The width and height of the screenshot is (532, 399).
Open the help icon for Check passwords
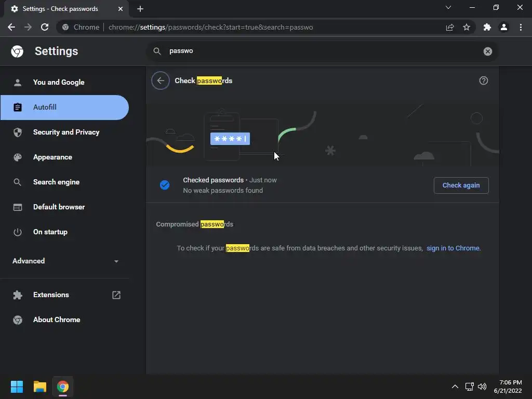point(484,81)
